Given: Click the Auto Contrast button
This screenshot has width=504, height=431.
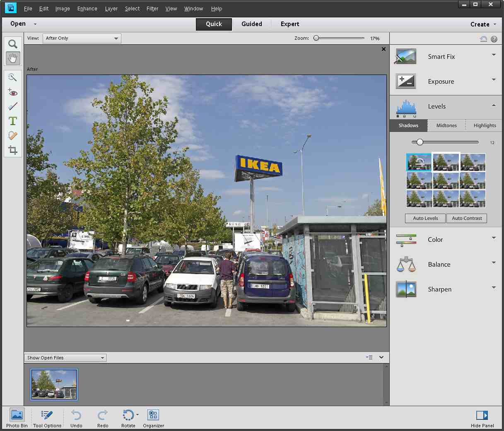Looking at the screenshot, I should (x=467, y=218).
